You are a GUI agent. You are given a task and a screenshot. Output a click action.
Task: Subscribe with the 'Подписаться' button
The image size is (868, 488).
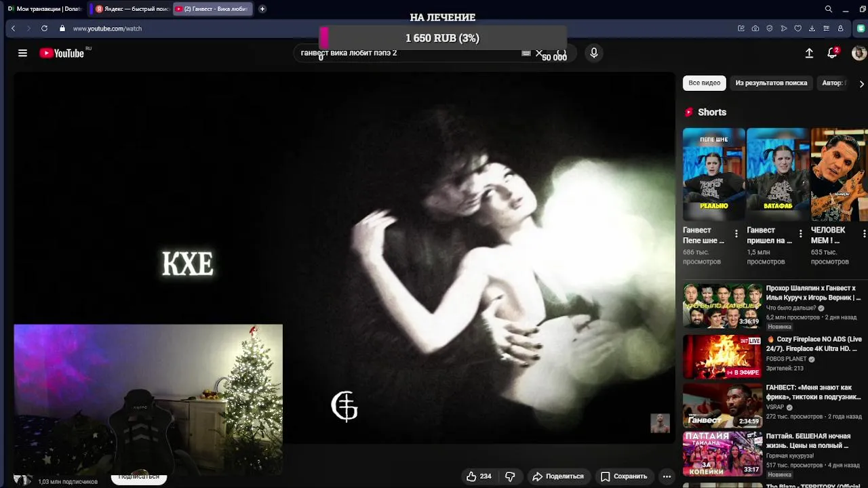pos(139,477)
